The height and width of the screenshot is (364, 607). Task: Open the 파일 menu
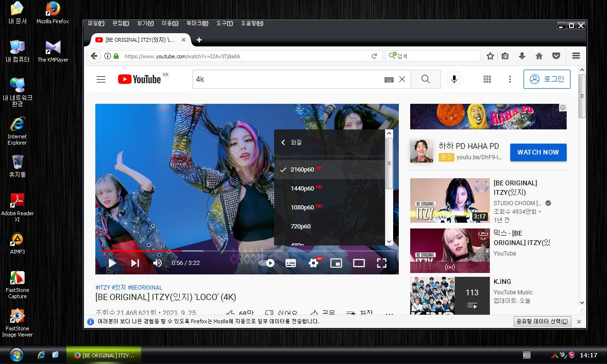coord(96,23)
